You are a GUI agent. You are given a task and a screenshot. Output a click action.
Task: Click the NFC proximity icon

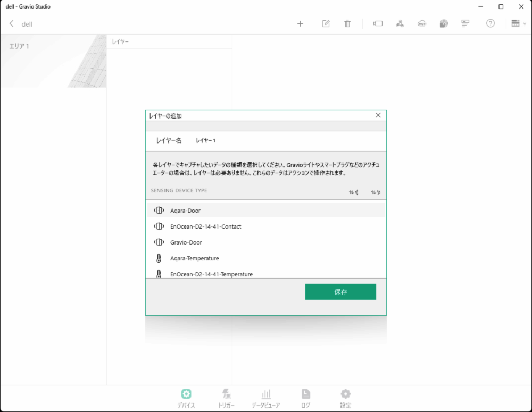(x=443, y=23)
